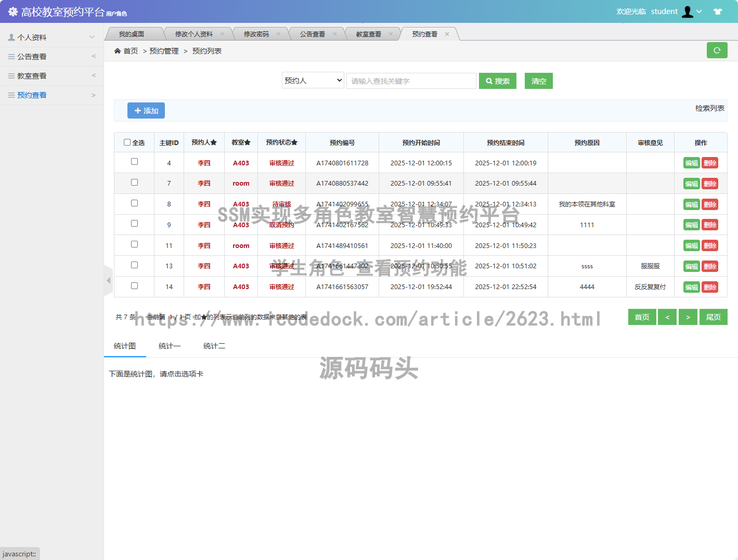Image resolution: width=738 pixels, height=560 pixels.
Task: Expand the 教室查看 sidebar menu
Action: click(51, 76)
